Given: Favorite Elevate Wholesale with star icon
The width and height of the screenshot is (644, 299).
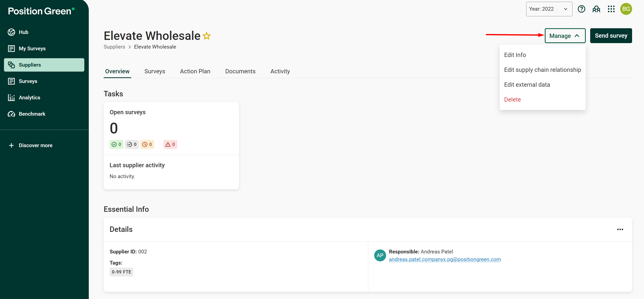Looking at the screenshot, I should pyautogui.click(x=207, y=36).
